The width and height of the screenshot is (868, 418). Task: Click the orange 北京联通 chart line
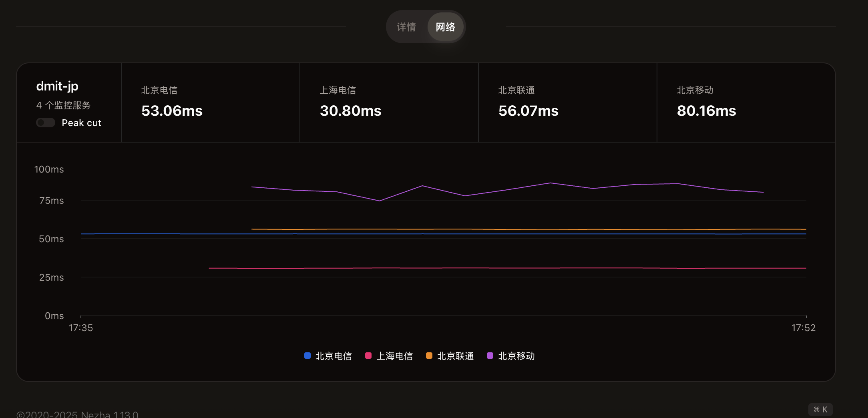480,229
